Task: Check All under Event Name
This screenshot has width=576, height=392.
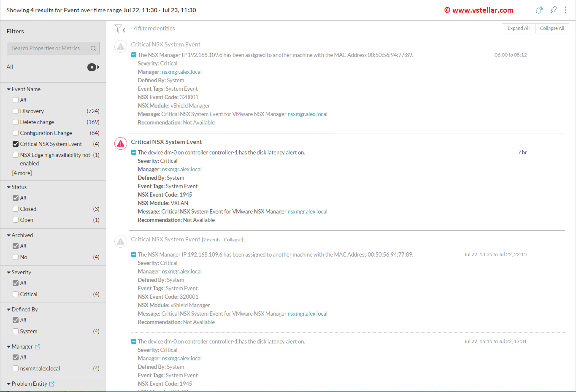Action: [16, 100]
